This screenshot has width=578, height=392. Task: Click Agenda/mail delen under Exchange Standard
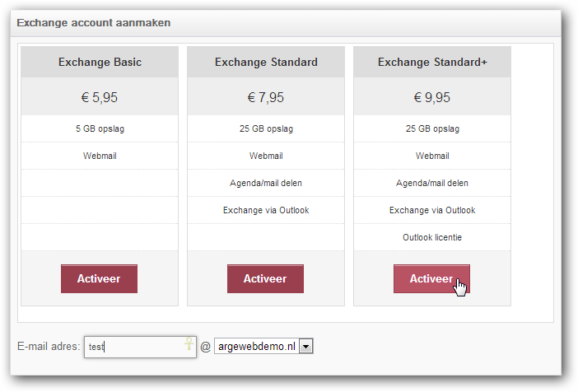click(x=266, y=183)
